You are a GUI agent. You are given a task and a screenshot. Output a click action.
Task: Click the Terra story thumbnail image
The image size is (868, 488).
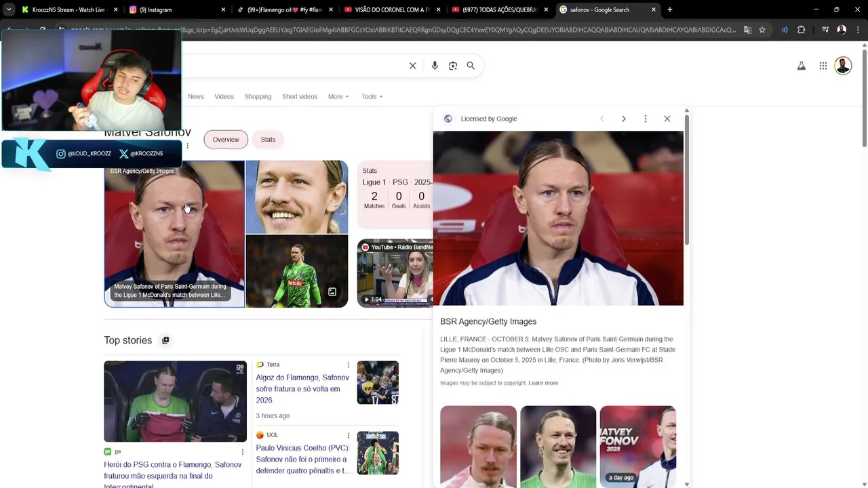[x=378, y=382]
